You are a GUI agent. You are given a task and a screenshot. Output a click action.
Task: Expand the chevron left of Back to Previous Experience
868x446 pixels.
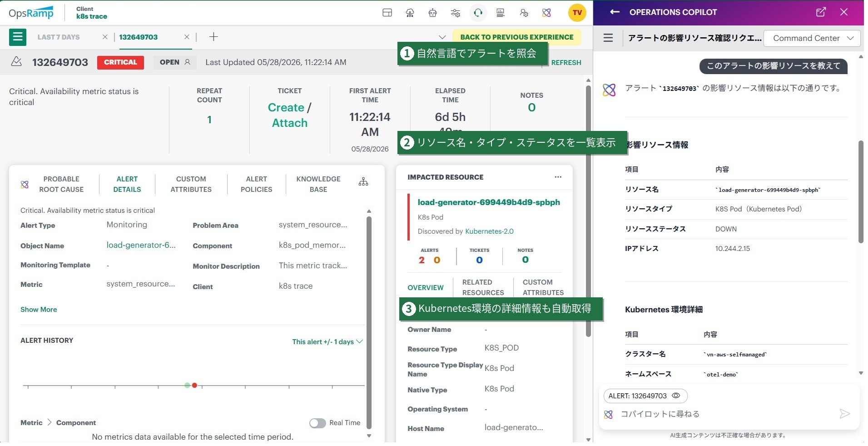pos(442,37)
